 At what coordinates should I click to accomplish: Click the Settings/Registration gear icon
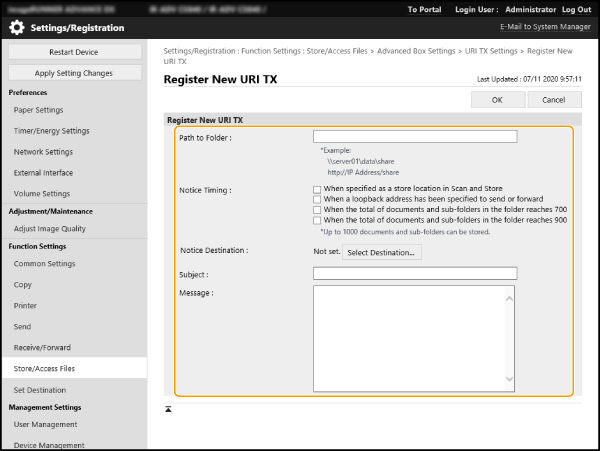point(17,28)
